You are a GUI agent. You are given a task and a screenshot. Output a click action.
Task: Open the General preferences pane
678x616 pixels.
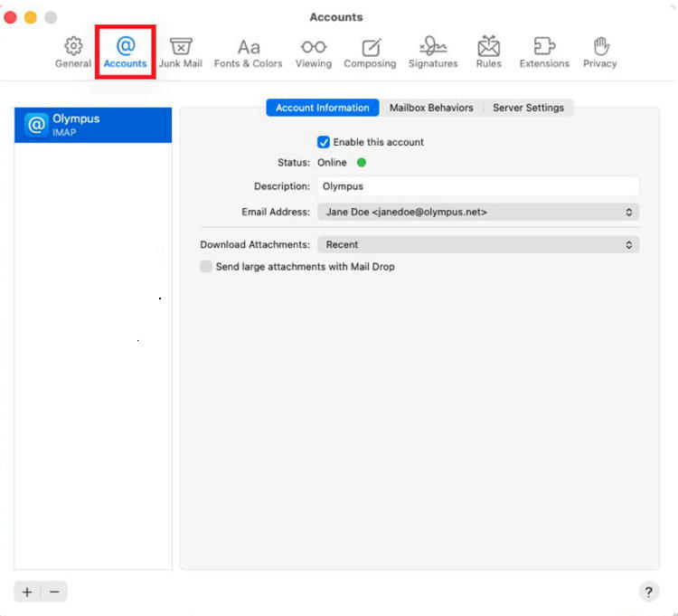73,52
